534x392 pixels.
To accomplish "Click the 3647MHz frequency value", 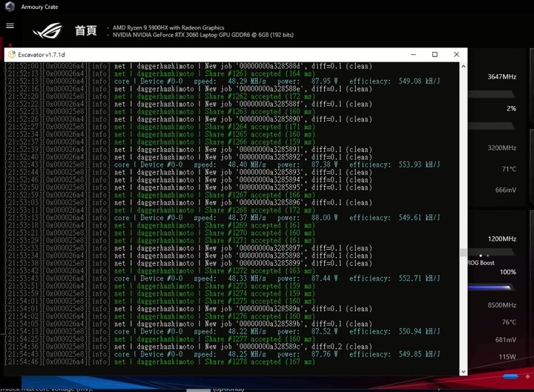I will [x=501, y=76].
